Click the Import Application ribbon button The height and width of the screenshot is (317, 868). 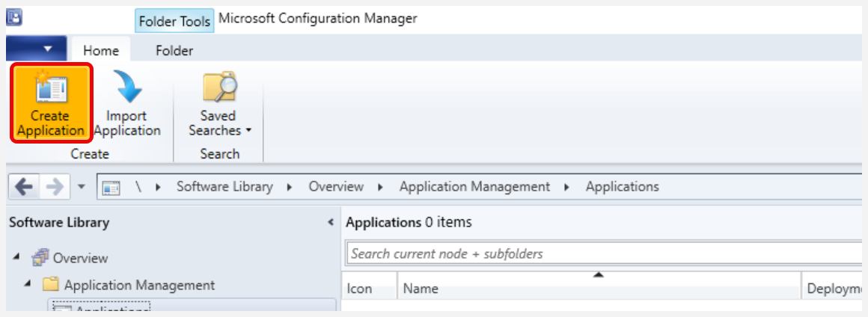click(126, 103)
